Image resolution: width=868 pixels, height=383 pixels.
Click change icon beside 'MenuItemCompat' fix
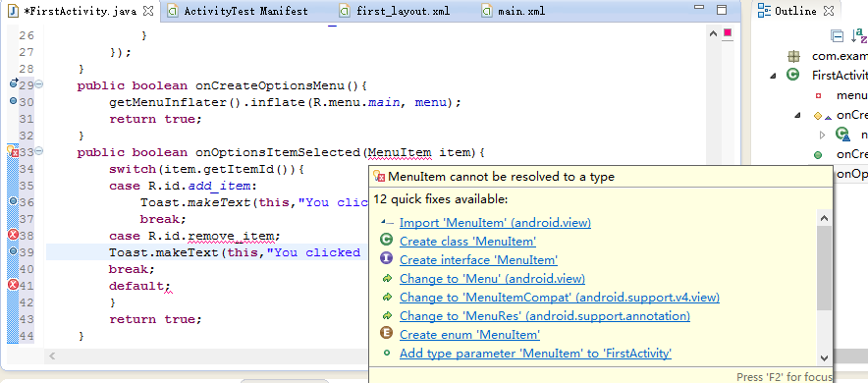click(x=387, y=298)
